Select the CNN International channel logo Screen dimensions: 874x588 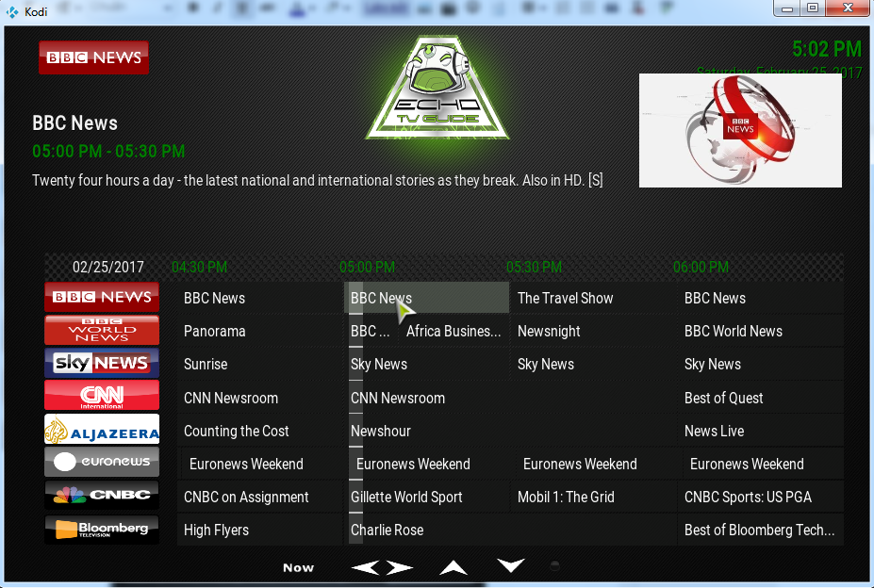click(102, 395)
